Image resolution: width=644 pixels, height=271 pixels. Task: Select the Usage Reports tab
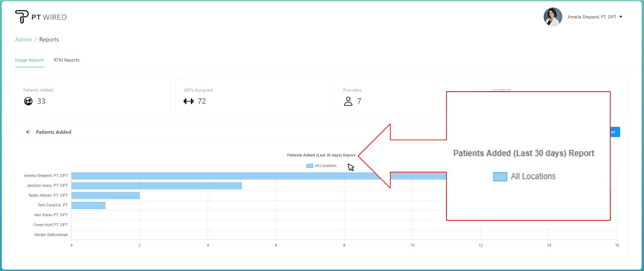(29, 60)
